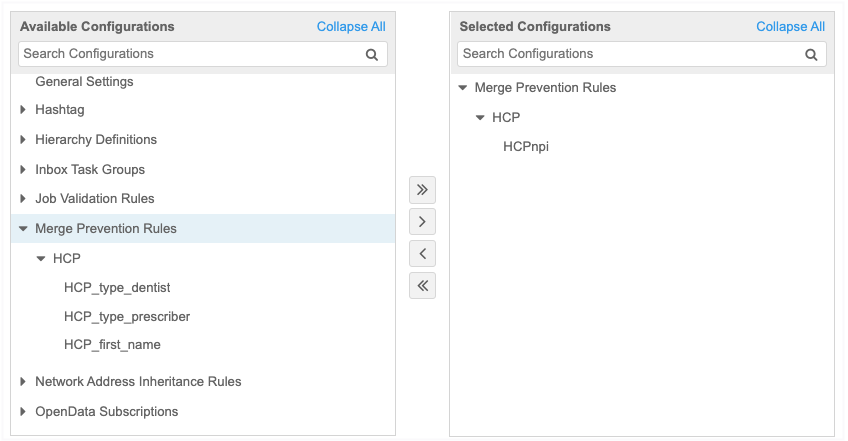Collapse HCP node in Selected Configurations
Image resolution: width=848 pixels, height=441 pixels.
tap(480, 118)
